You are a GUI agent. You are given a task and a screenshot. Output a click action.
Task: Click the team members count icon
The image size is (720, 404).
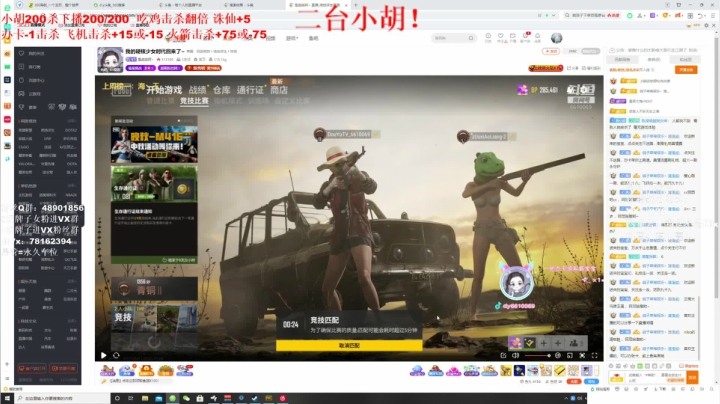pos(576,343)
